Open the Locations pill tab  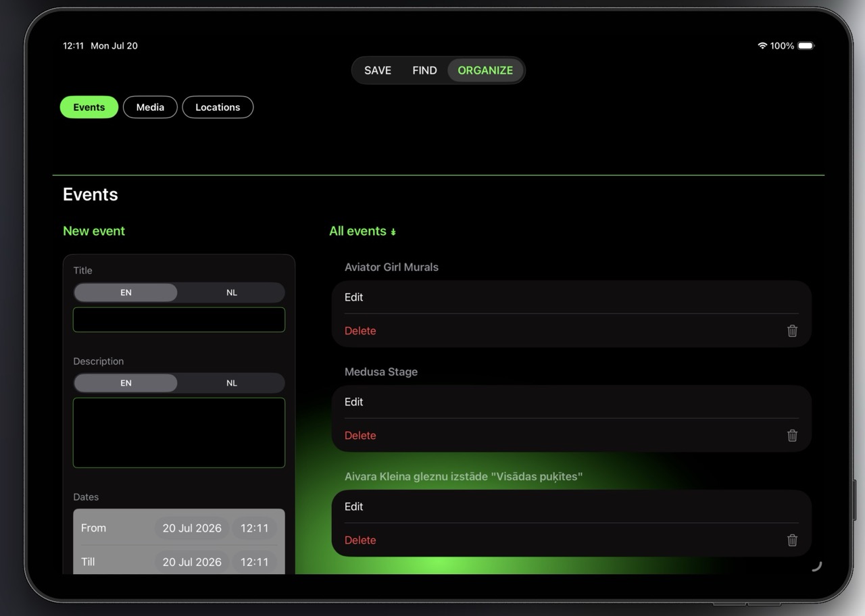218,107
